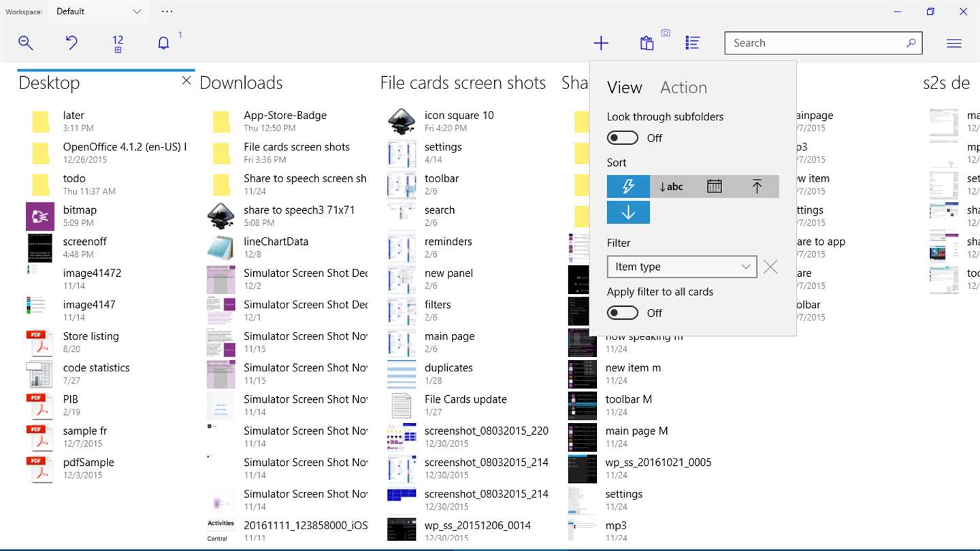The width and height of the screenshot is (980, 551).
Task: Open the Workspace Default dropdown
Action: coord(99,12)
